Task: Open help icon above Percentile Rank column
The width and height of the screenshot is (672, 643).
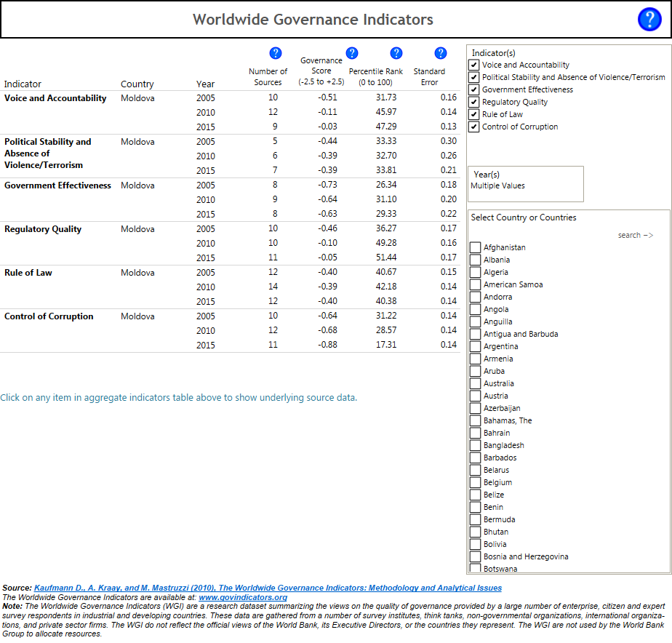Action: coord(396,53)
